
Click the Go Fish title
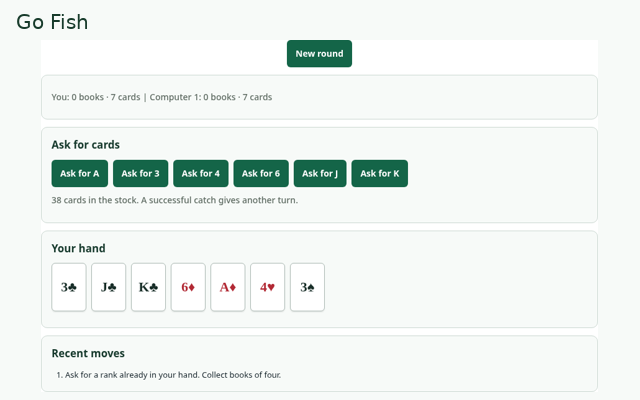[52, 22]
